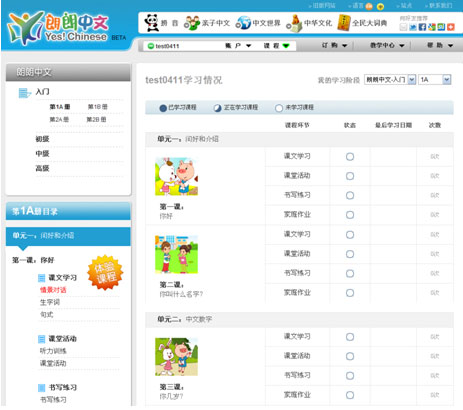The width and height of the screenshot is (463, 410).
Task: Open the 1A level dropdown
Action: pos(435,79)
